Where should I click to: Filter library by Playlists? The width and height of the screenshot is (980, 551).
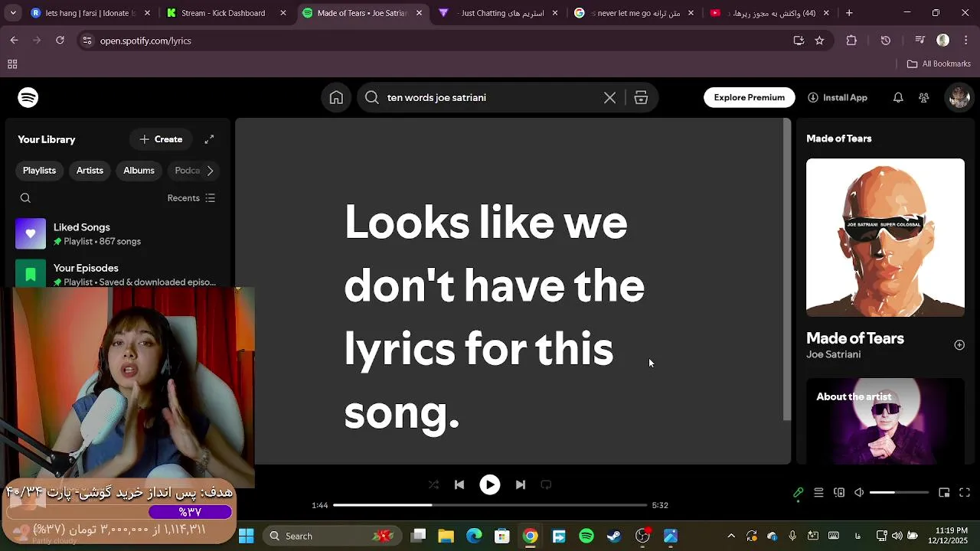tap(39, 171)
